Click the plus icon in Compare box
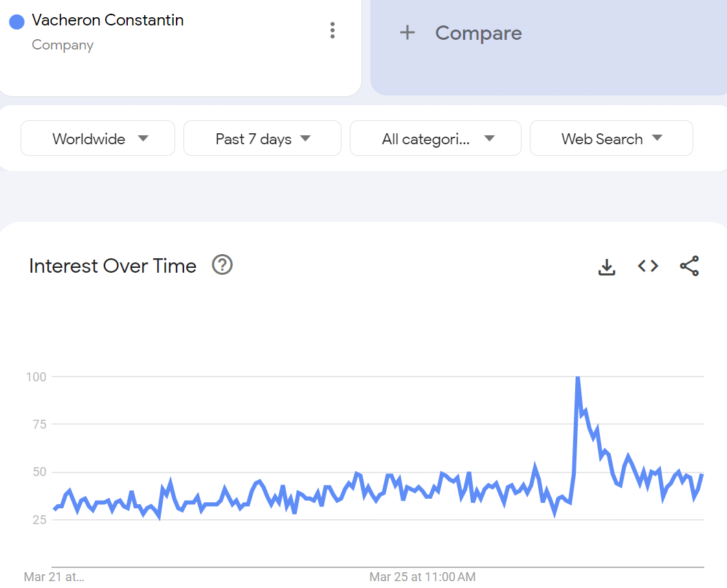The height and width of the screenshot is (588, 727). tap(407, 32)
